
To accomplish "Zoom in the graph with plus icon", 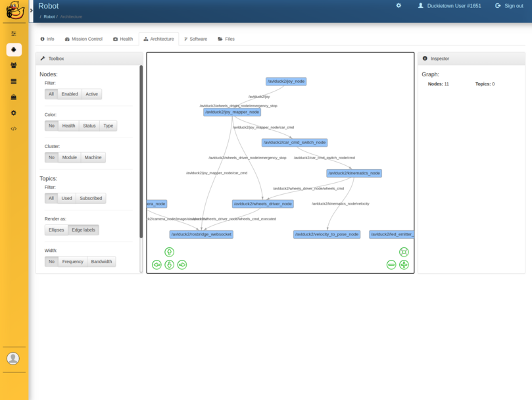I will click(x=404, y=264).
